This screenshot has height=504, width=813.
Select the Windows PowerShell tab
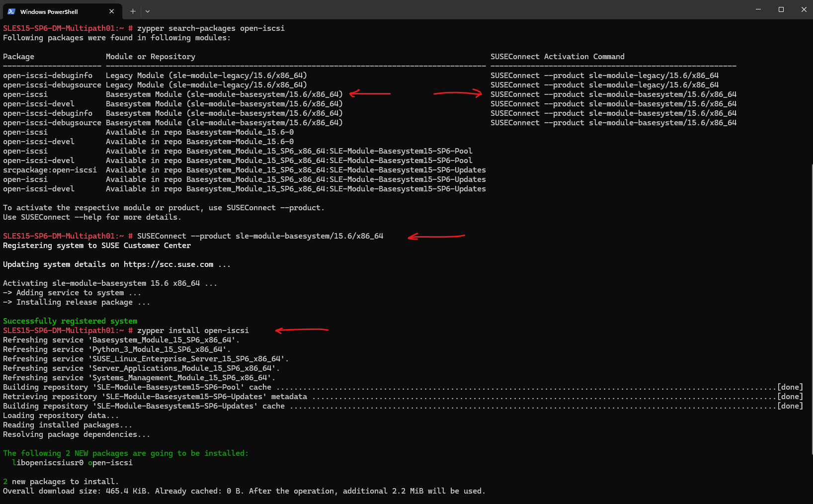[62, 11]
